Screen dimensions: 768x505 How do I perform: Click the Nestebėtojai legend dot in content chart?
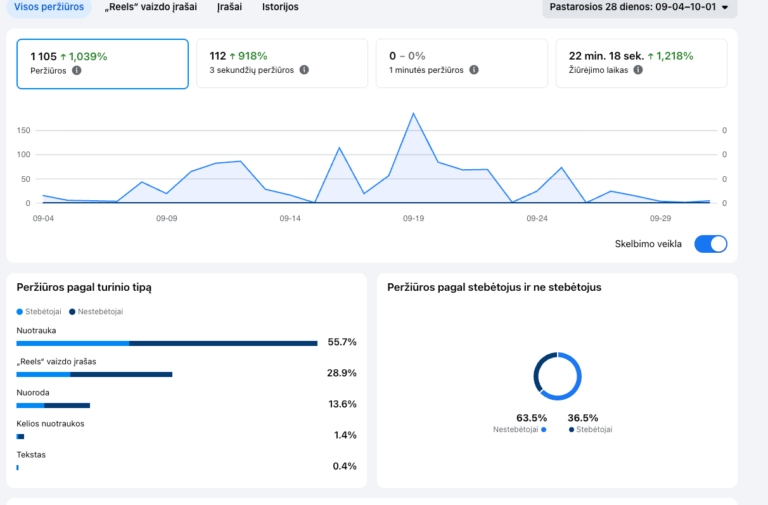click(72, 312)
